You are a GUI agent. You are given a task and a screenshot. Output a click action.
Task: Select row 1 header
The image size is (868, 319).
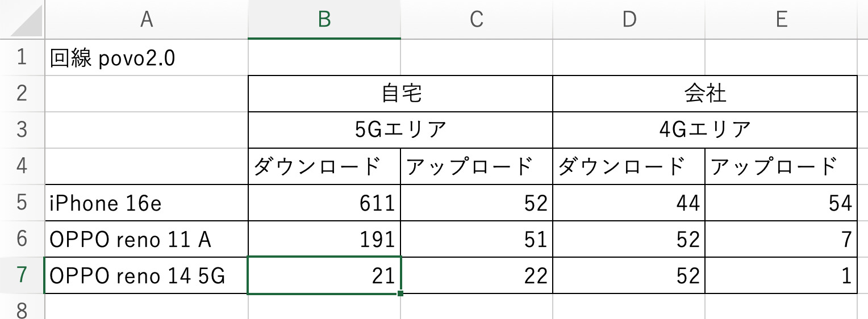22,57
